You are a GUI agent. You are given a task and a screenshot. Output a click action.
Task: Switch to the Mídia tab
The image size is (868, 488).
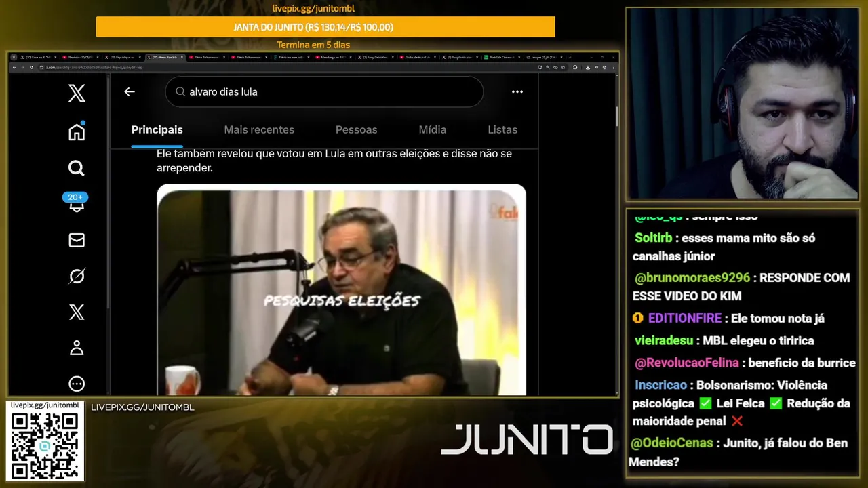pos(433,129)
